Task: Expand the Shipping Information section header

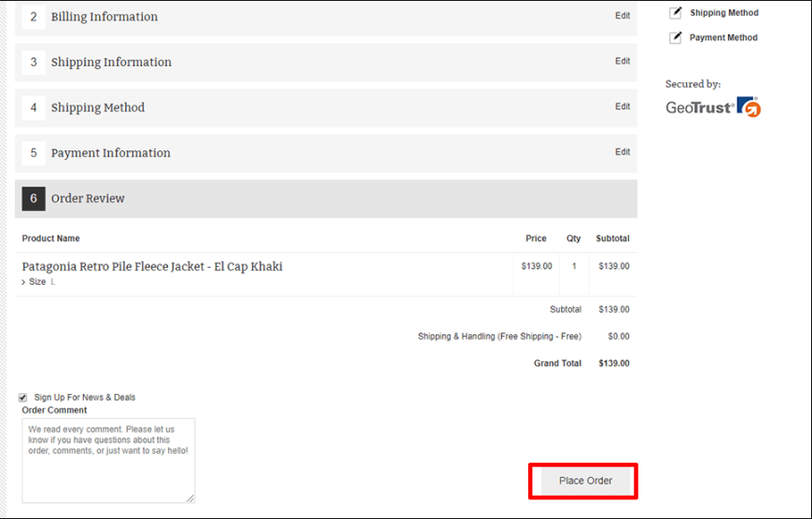Action: point(326,63)
